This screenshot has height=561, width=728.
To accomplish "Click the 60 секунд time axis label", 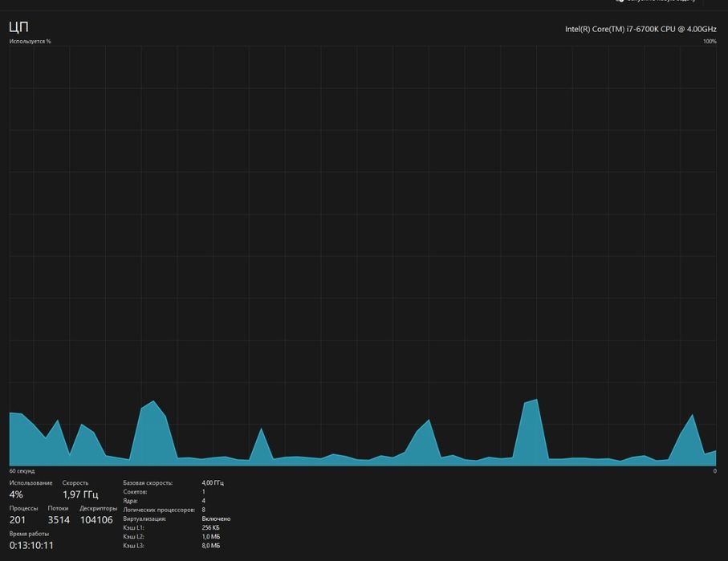I will [22, 471].
